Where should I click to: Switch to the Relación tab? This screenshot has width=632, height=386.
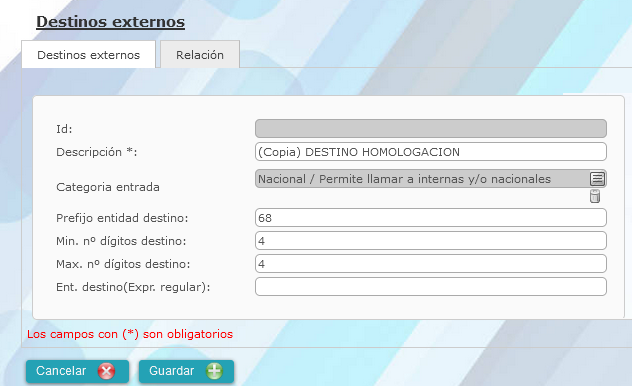[x=200, y=54]
